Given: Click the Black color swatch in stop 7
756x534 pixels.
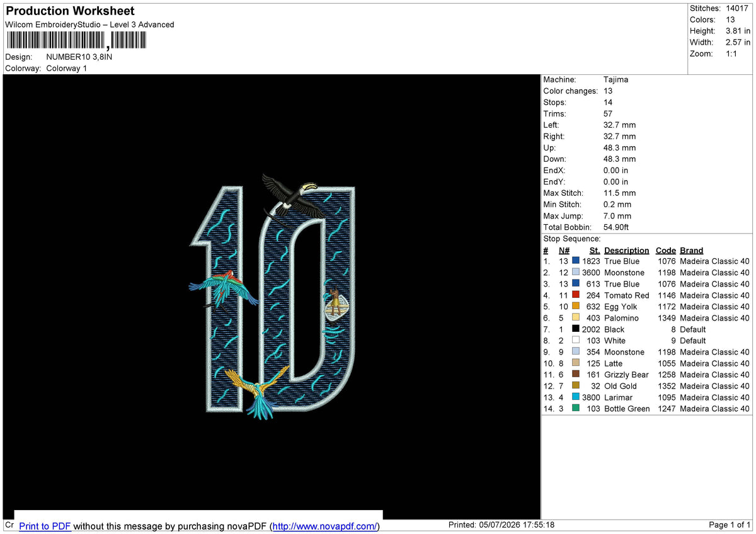Looking at the screenshot, I should 576,329.
